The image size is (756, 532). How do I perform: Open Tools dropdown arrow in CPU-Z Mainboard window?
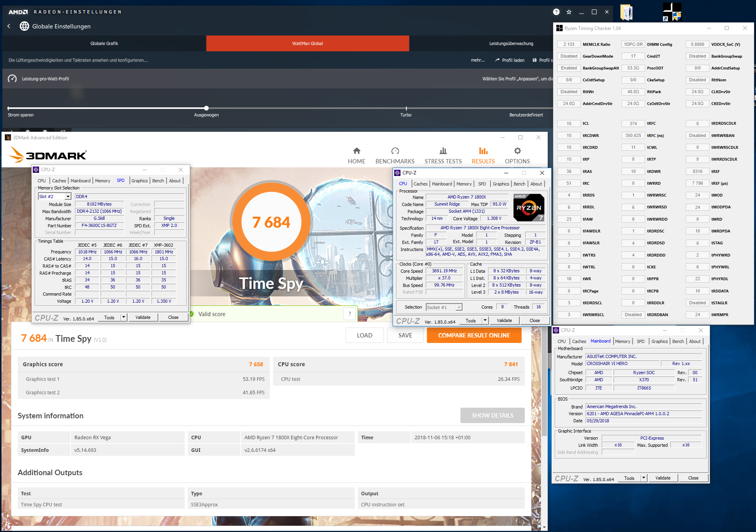point(644,478)
